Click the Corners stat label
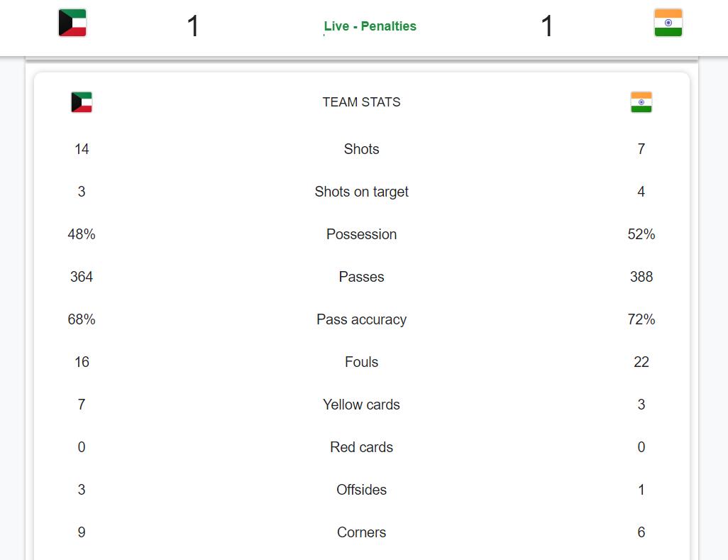This screenshot has width=728, height=560. 361,532
